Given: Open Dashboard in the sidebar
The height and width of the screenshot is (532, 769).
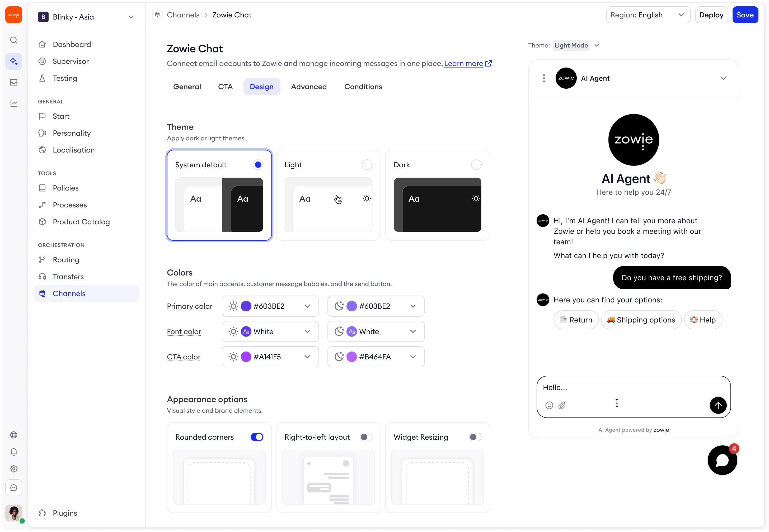Looking at the screenshot, I should tap(87, 44).
